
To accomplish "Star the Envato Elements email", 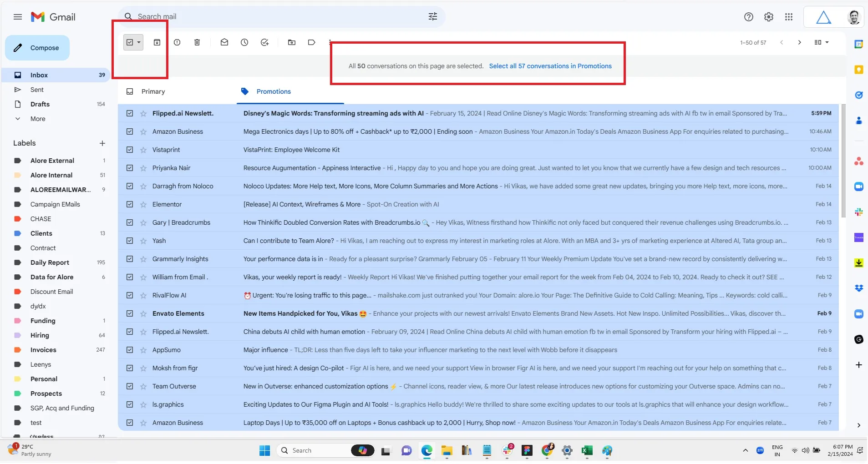I will click(143, 313).
